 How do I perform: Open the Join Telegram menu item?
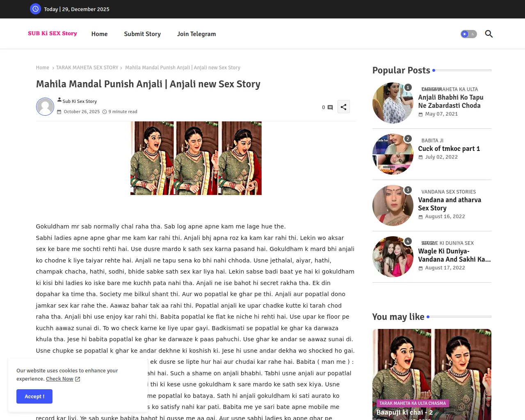(196, 34)
